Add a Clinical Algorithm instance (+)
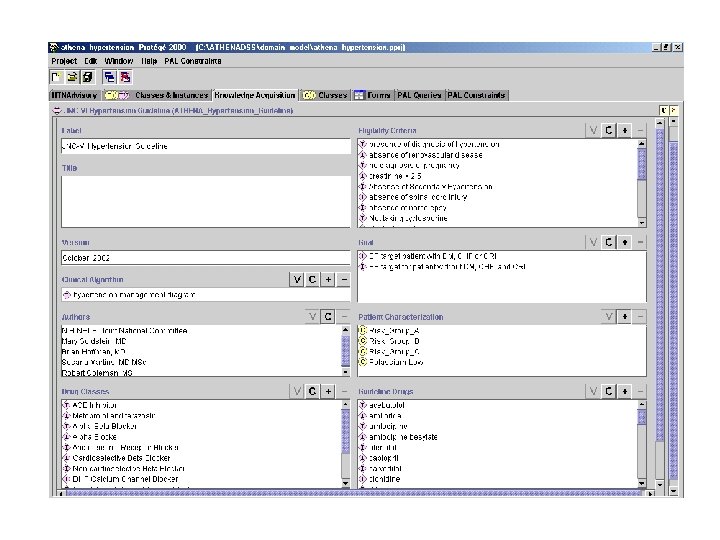 [x=328, y=279]
